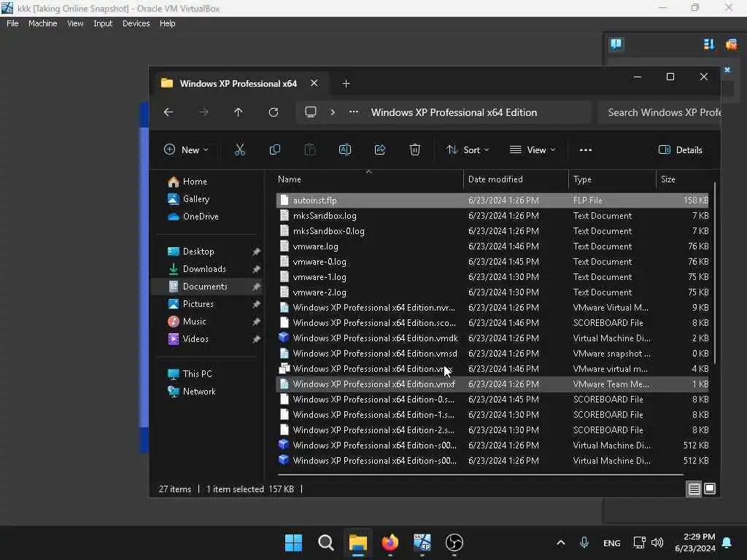Open a new Explorer tab with plus
The width and height of the screenshot is (747, 560).
click(x=347, y=83)
